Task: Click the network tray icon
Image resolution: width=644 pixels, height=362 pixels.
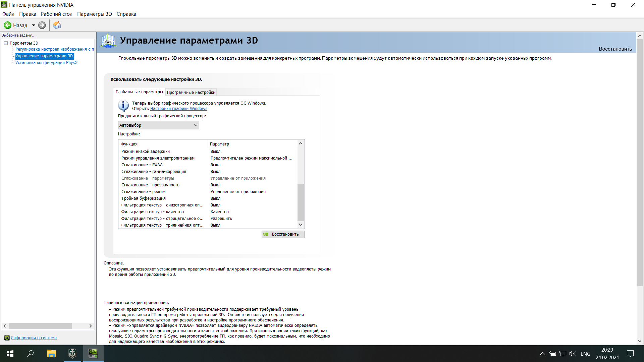Action: pos(563,354)
